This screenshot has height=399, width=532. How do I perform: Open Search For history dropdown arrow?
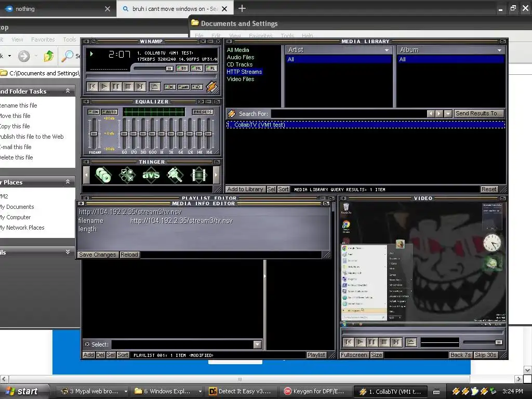point(448,114)
